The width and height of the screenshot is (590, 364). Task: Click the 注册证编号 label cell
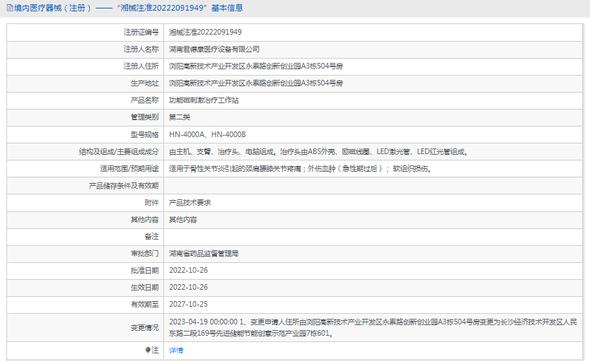(x=86, y=33)
